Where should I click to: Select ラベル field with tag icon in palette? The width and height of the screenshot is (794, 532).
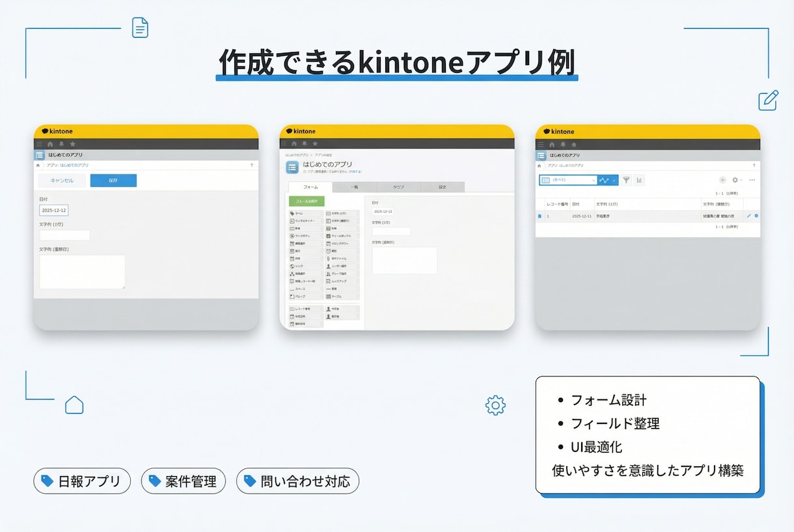click(x=306, y=213)
